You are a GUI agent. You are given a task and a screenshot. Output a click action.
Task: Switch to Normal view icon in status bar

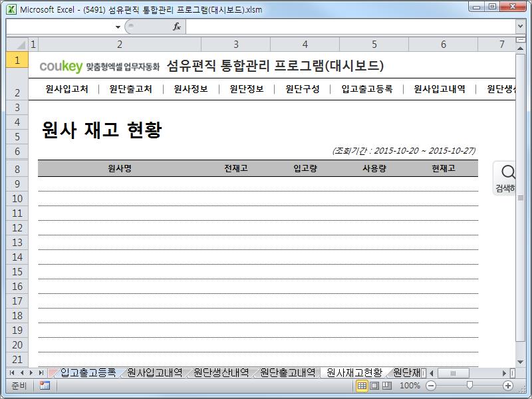362,386
